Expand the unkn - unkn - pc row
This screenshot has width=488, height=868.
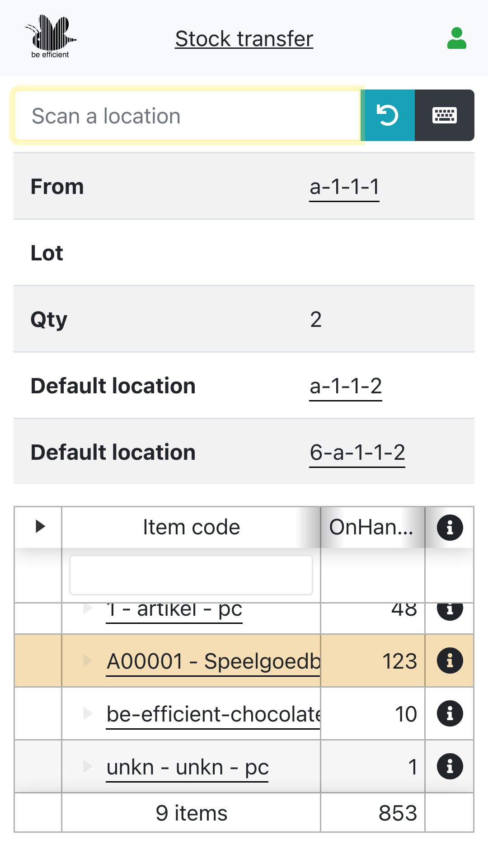coord(88,767)
